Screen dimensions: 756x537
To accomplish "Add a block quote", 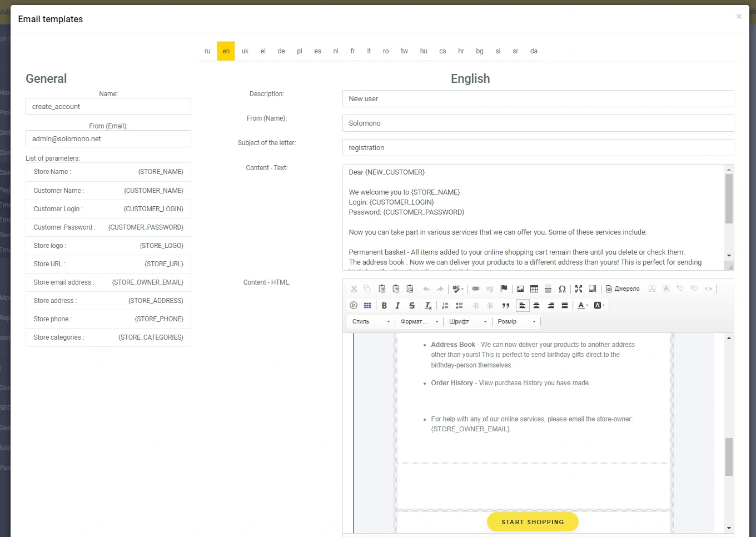I will tap(506, 306).
